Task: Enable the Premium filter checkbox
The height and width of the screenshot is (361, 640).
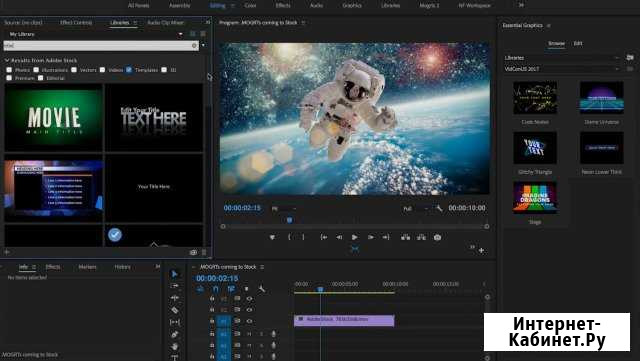Action: coord(9,78)
